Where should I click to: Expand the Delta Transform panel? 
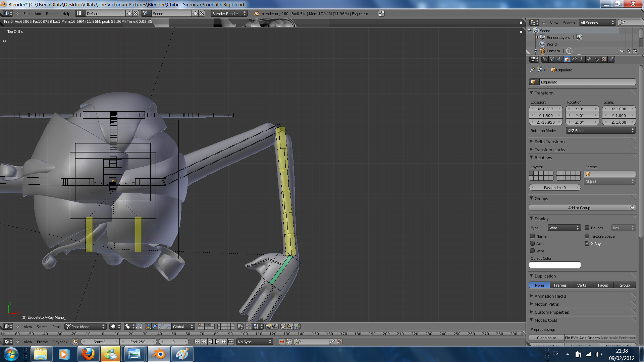click(x=549, y=141)
